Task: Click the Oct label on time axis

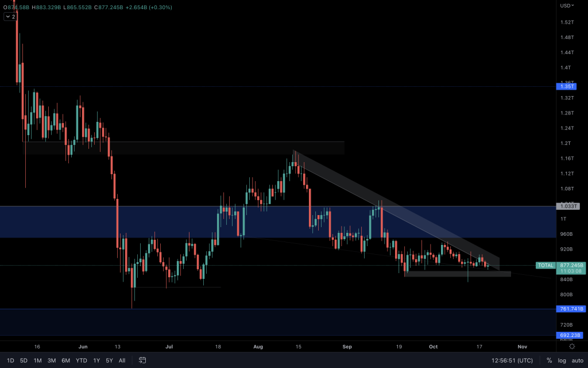Action: tap(433, 347)
